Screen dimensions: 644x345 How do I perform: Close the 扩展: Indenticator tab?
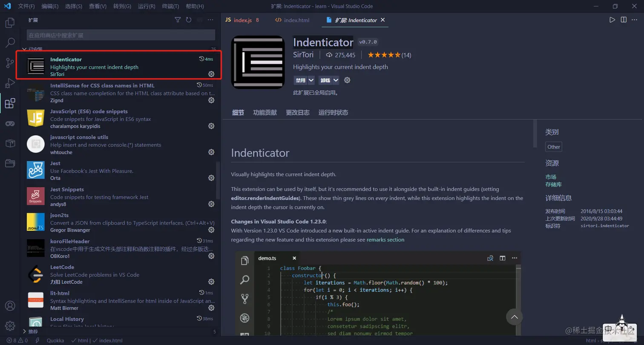(x=382, y=20)
